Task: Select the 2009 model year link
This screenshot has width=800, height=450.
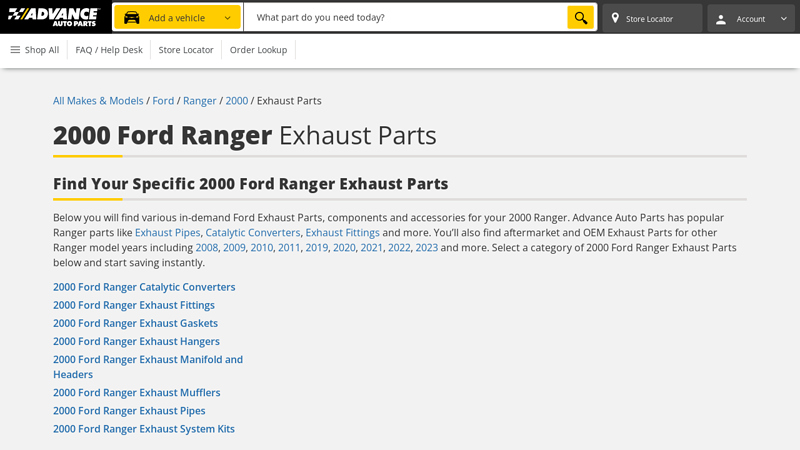Action: tap(234, 247)
